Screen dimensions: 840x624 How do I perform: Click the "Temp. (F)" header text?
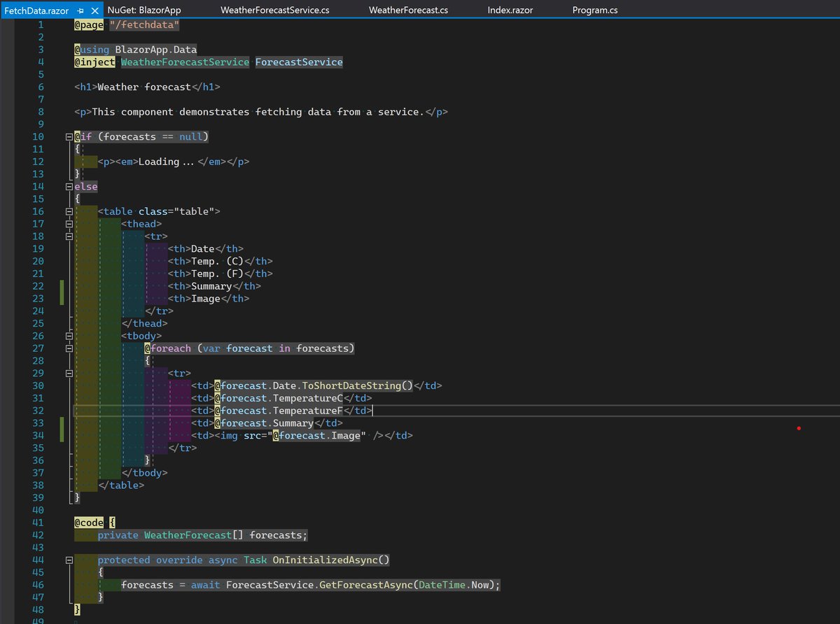click(216, 274)
